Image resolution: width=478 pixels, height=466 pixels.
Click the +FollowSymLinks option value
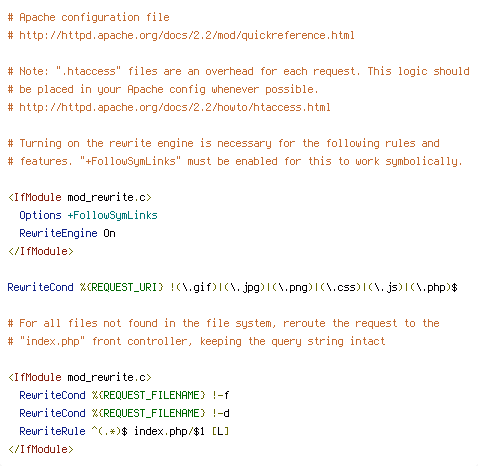click(x=112, y=215)
